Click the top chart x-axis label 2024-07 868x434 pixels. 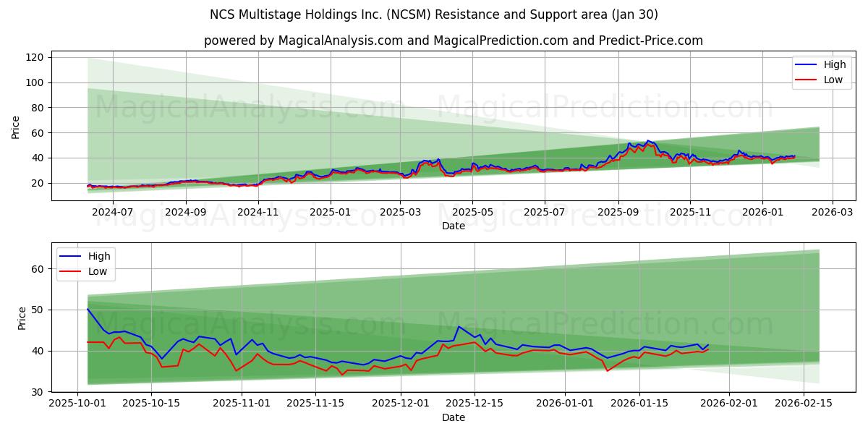pyautogui.click(x=114, y=213)
